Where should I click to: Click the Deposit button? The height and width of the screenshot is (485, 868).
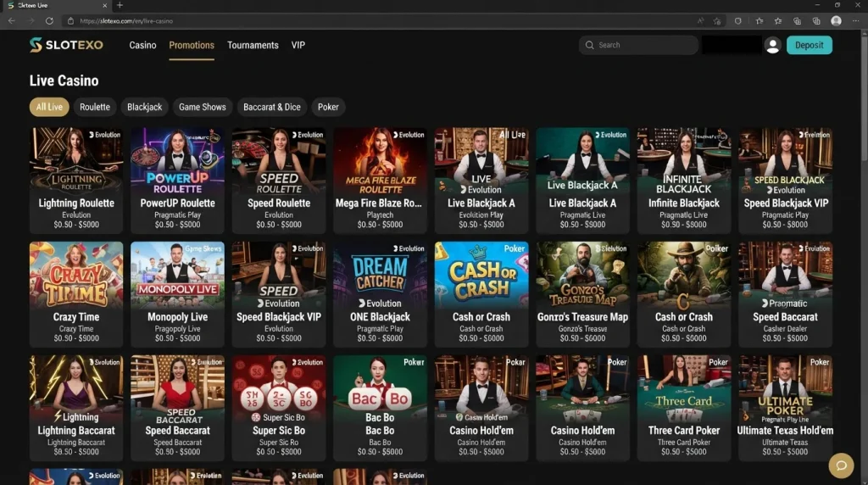(x=810, y=46)
